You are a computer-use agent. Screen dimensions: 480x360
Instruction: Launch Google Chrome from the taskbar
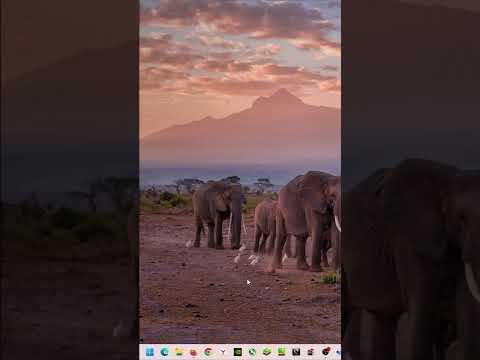tap(208, 352)
